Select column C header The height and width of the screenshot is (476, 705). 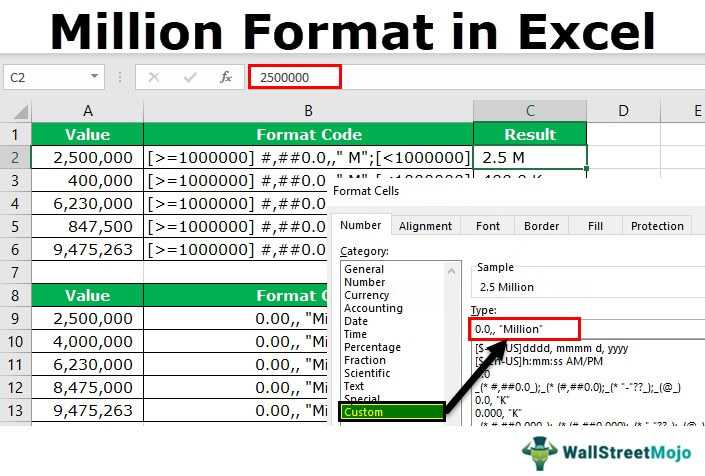(530, 111)
